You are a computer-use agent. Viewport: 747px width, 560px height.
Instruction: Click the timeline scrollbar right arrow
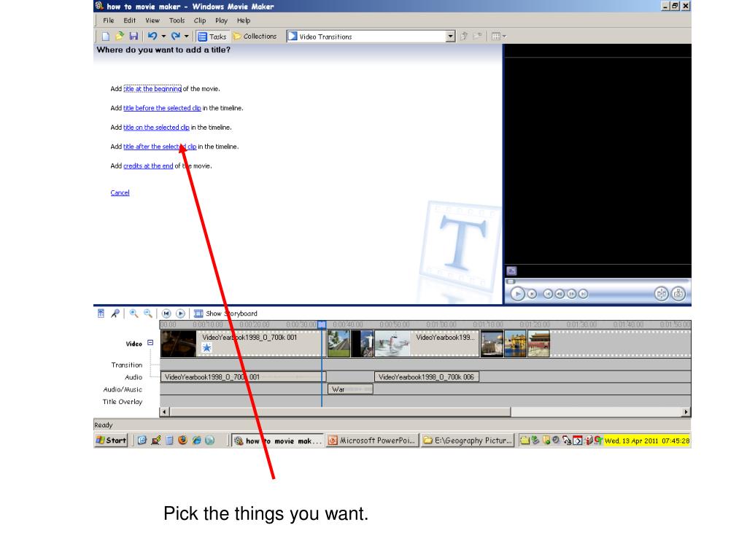686,412
